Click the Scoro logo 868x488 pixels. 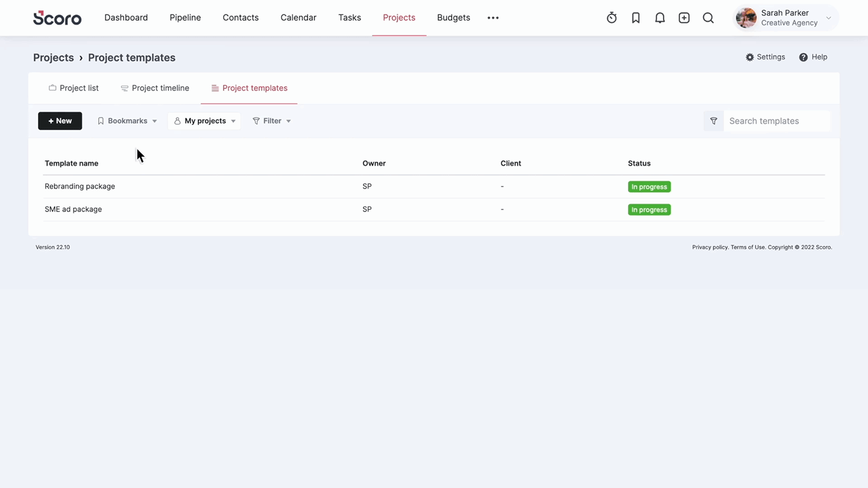pyautogui.click(x=57, y=18)
